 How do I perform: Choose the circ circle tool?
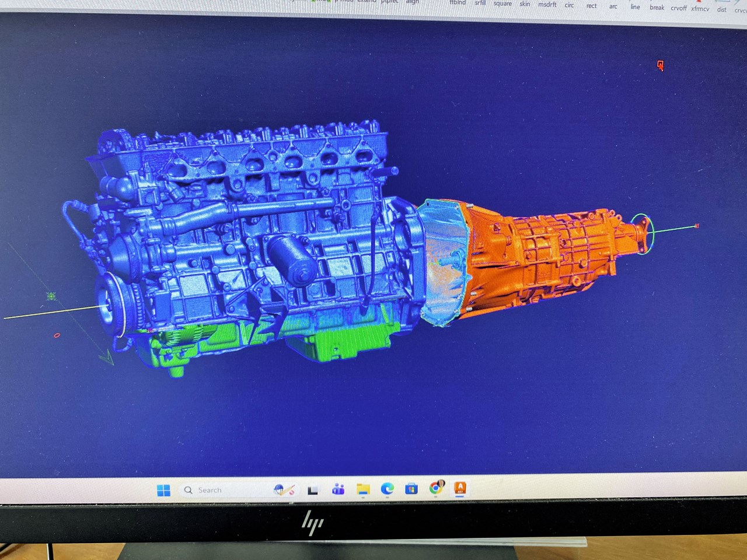(569, 5)
